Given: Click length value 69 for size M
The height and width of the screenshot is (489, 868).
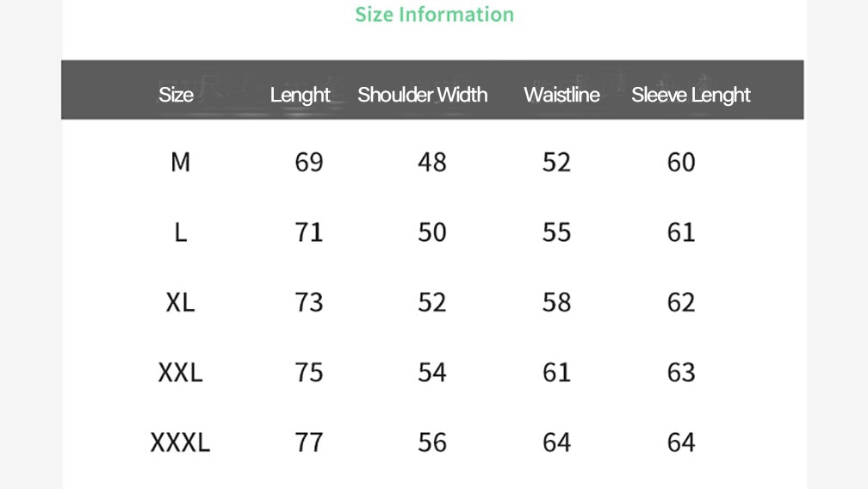Looking at the screenshot, I should point(308,162).
